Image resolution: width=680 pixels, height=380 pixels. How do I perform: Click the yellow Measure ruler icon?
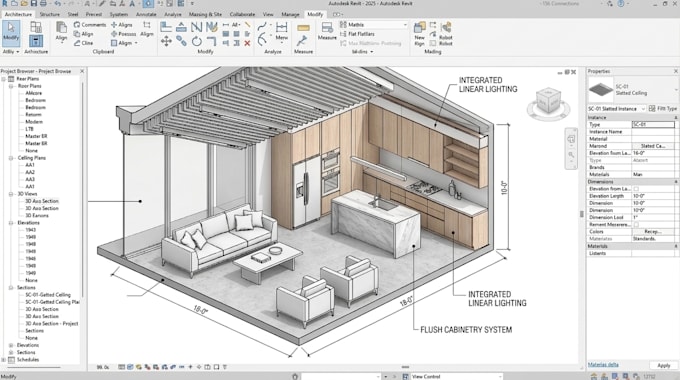303,28
